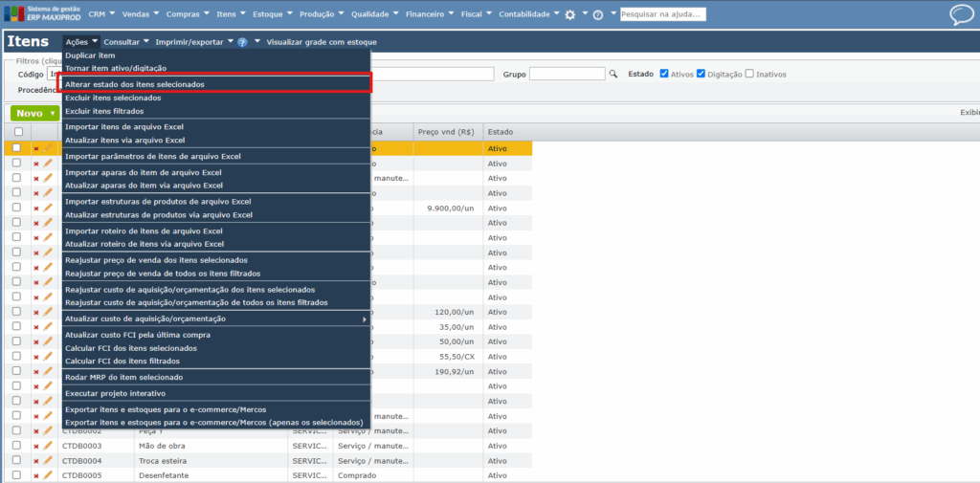
Task: Edit item CTDB0003 with pencil icon
Action: (x=48, y=446)
